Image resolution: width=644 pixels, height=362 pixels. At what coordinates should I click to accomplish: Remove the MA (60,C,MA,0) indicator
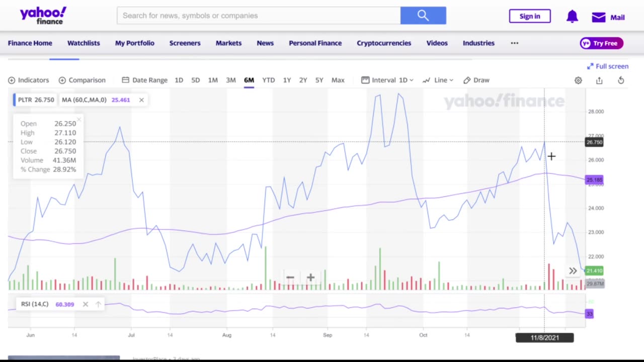[141, 100]
